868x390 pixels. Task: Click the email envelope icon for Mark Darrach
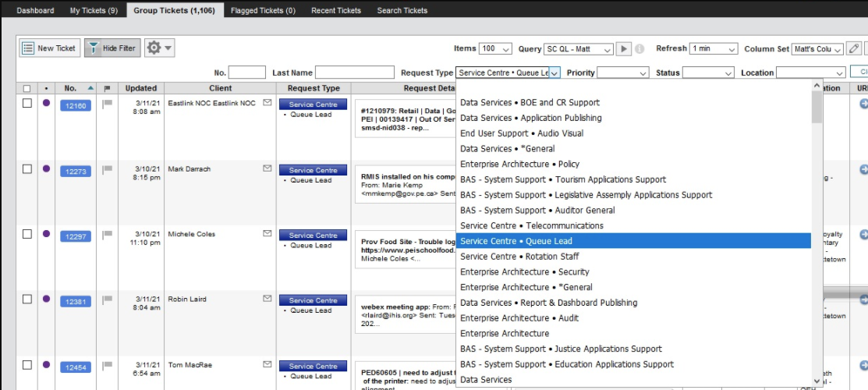pos(267,168)
